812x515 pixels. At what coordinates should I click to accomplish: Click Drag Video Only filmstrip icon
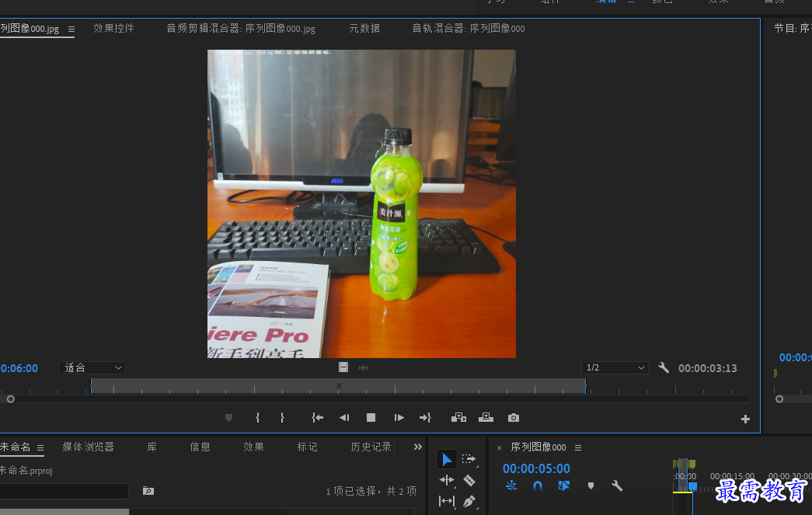click(343, 367)
